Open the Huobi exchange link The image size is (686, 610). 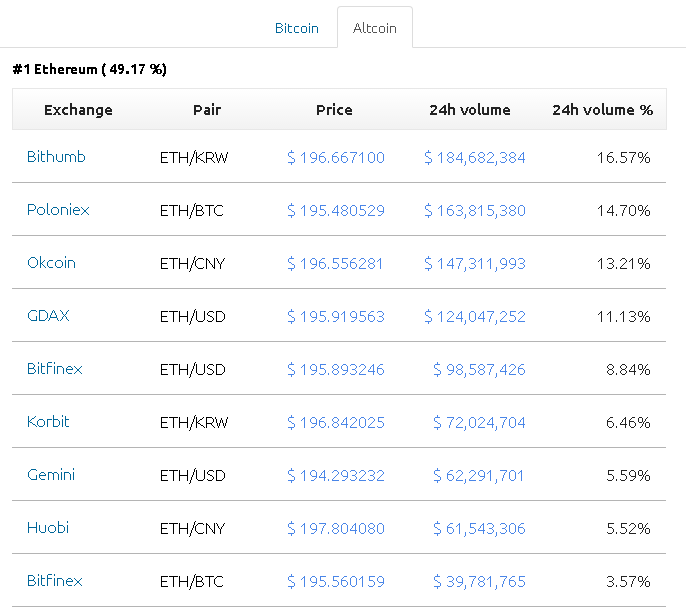(x=48, y=527)
